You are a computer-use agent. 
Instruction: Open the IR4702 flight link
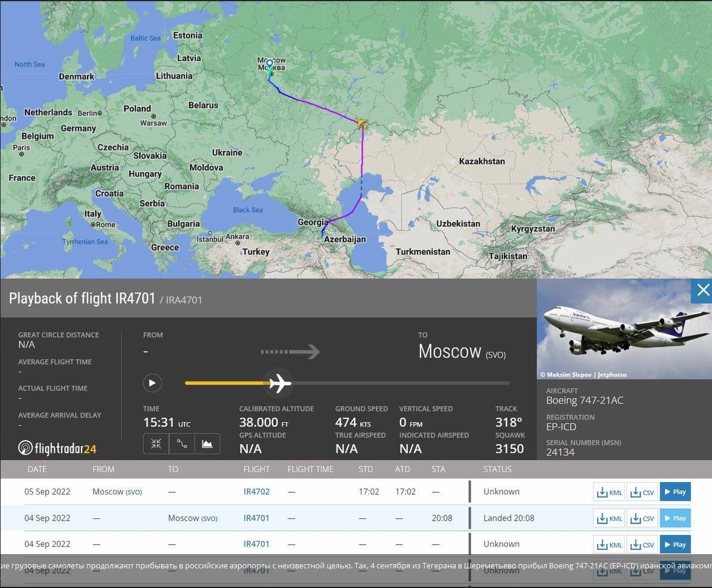pos(256,492)
